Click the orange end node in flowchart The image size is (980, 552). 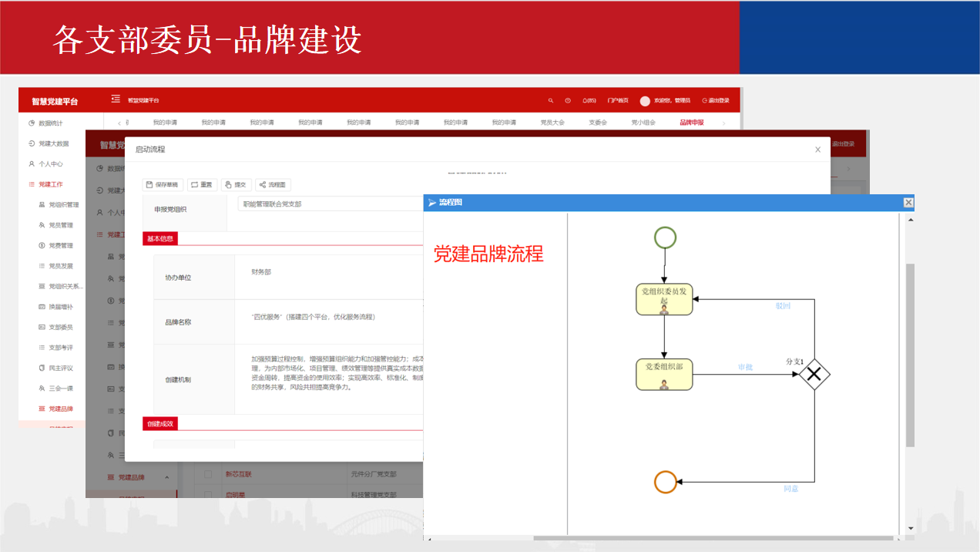665,483
